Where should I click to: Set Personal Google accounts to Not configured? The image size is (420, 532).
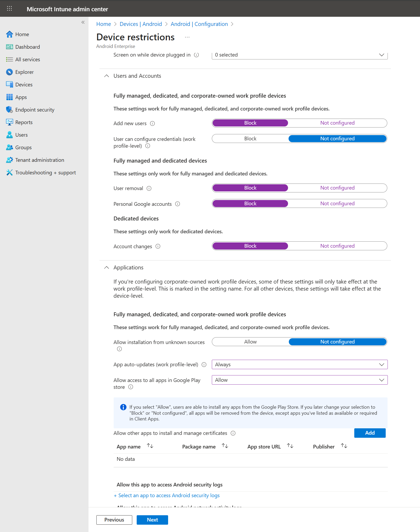click(337, 204)
